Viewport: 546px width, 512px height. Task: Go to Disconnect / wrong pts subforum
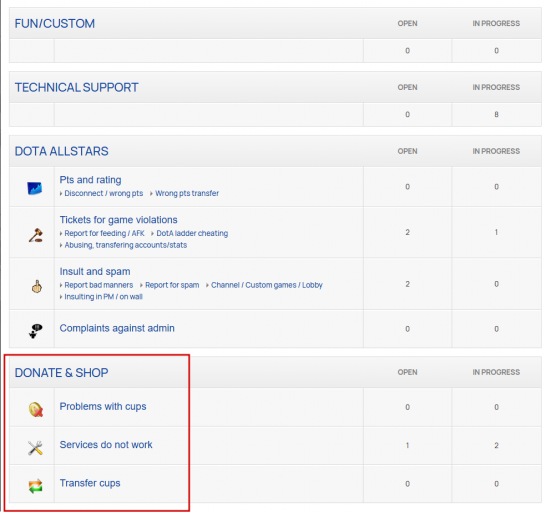point(104,193)
